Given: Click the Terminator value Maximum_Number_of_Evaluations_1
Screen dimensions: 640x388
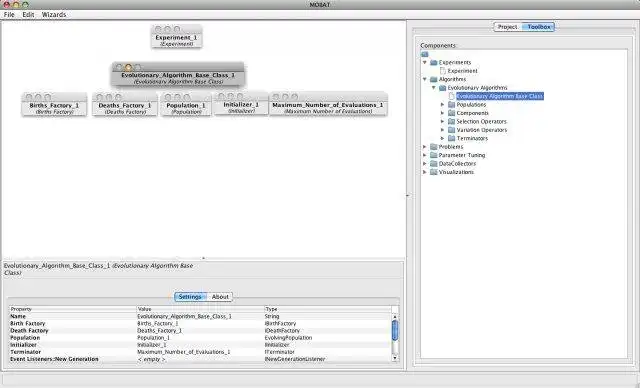Looking at the screenshot, I should 200,352.
